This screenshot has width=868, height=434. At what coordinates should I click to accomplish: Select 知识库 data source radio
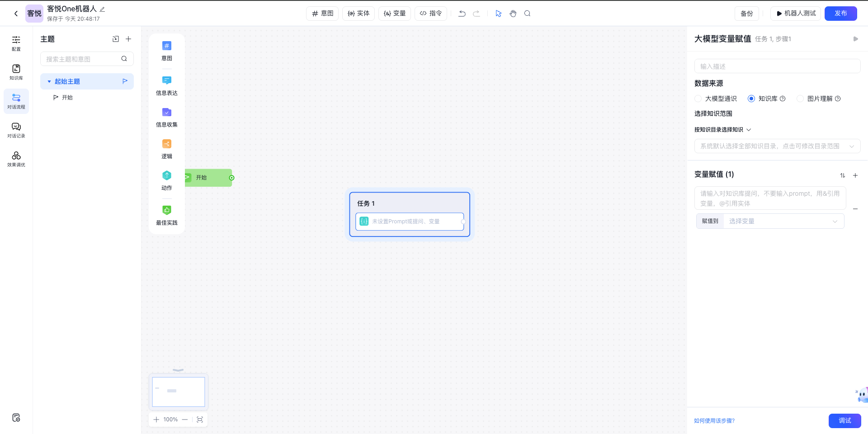pyautogui.click(x=751, y=99)
